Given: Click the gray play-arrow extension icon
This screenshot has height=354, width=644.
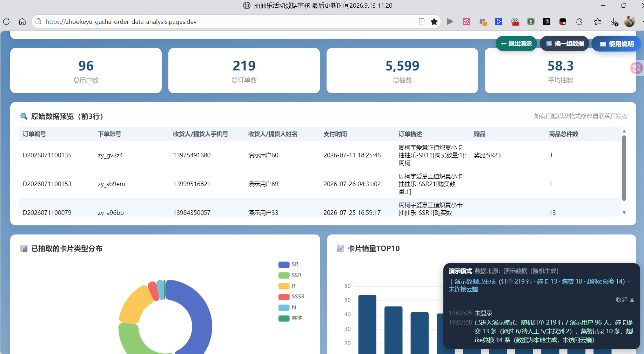Looking at the screenshot, I should pos(450,22).
